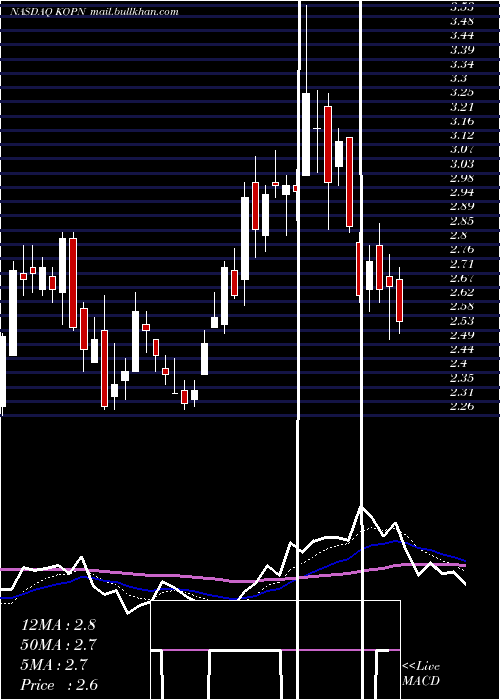Click the <<Live label
Image resolution: width=500 pixels, height=700 pixels.
tap(421, 666)
